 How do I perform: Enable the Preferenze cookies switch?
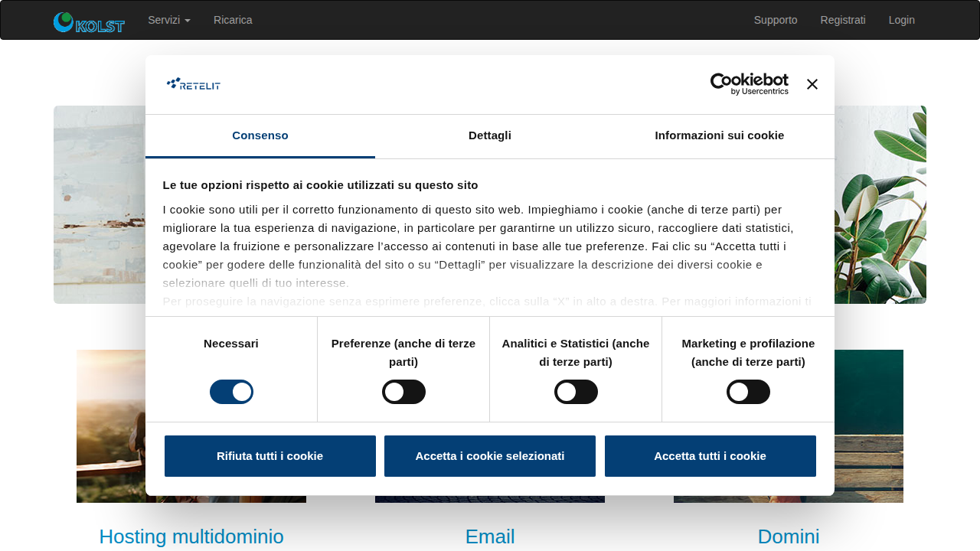click(x=403, y=392)
